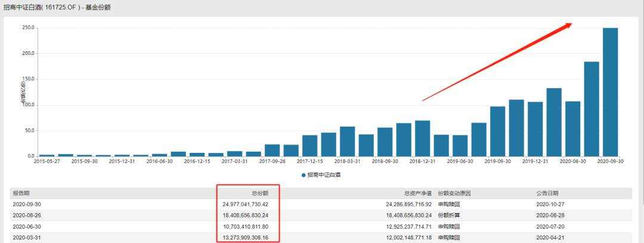Click the 份额(亿份) y-axis title
Image resolution: width=644 pixels, height=243 pixels.
click(x=23, y=93)
